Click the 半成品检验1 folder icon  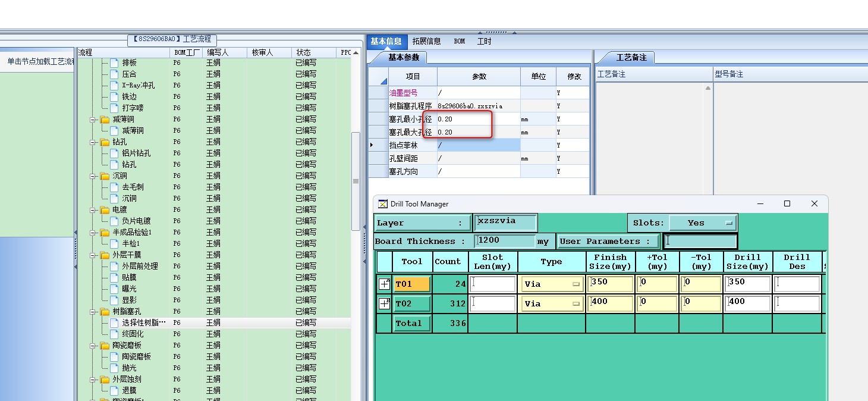coord(105,232)
